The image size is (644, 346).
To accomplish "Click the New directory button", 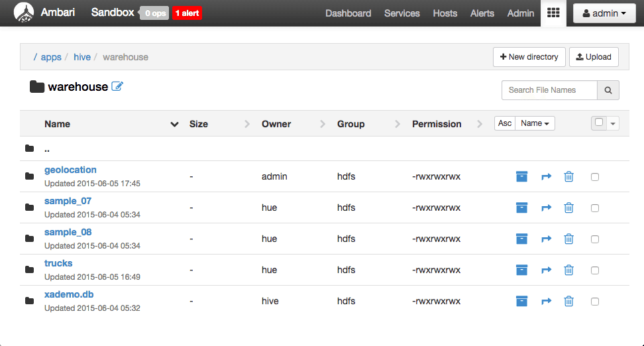I will [x=529, y=57].
